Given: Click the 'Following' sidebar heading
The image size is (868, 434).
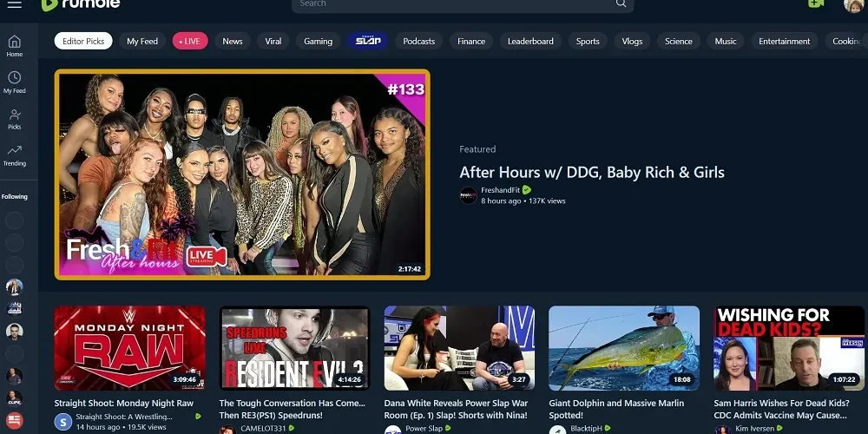Looking at the screenshot, I should tap(15, 196).
